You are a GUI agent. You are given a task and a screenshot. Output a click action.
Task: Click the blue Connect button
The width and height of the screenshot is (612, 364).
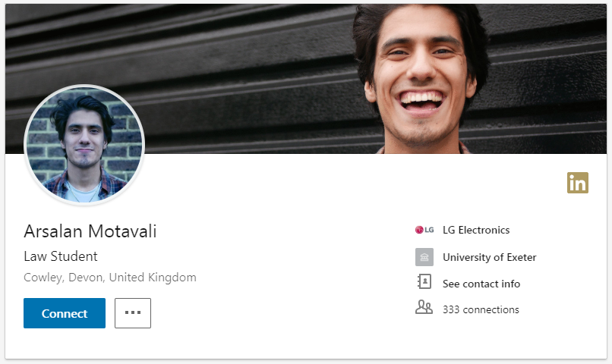click(65, 313)
